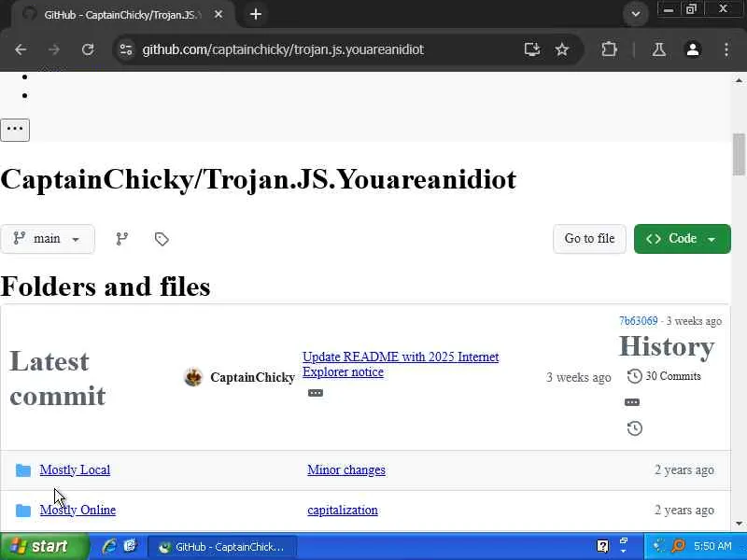Click the Folders and files heading
This screenshot has width=747, height=560.
(106, 287)
